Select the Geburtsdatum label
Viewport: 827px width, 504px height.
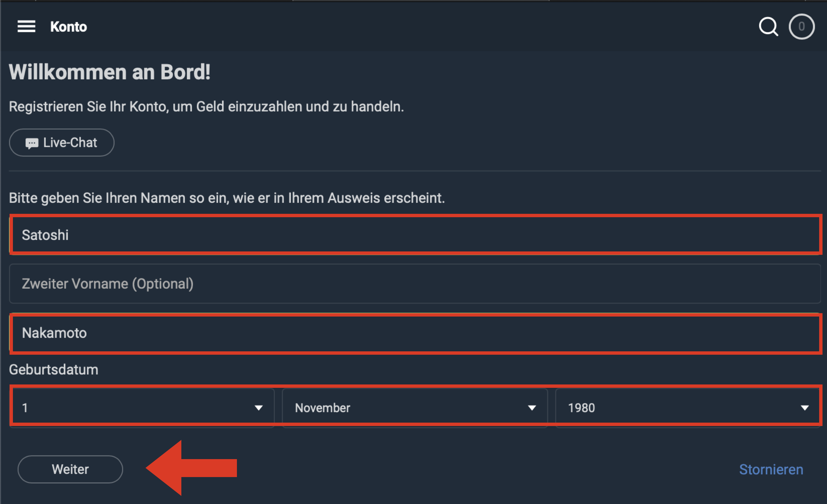(x=53, y=369)
